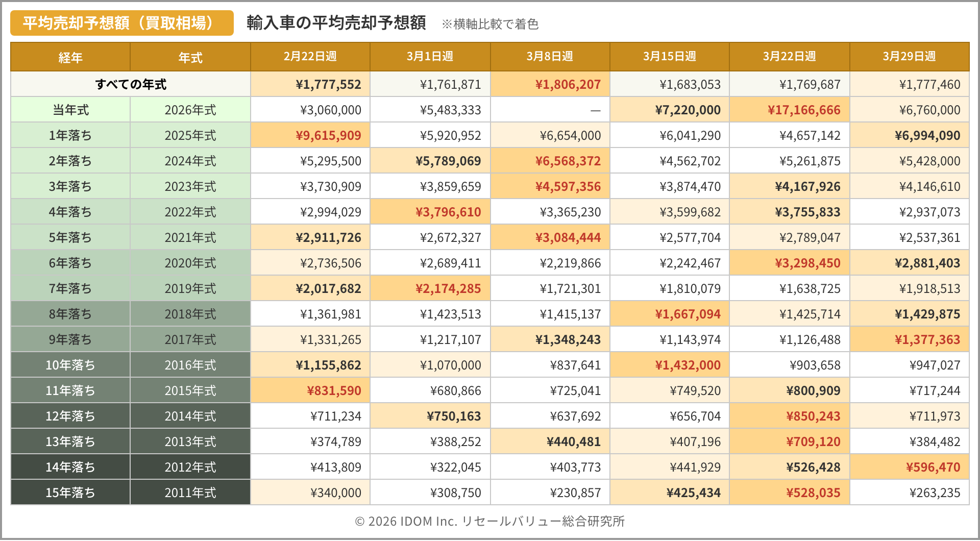Viewport: 980px width, 541px height.
Task: Click the 3月1日週 column header
Action: [430, 57]
